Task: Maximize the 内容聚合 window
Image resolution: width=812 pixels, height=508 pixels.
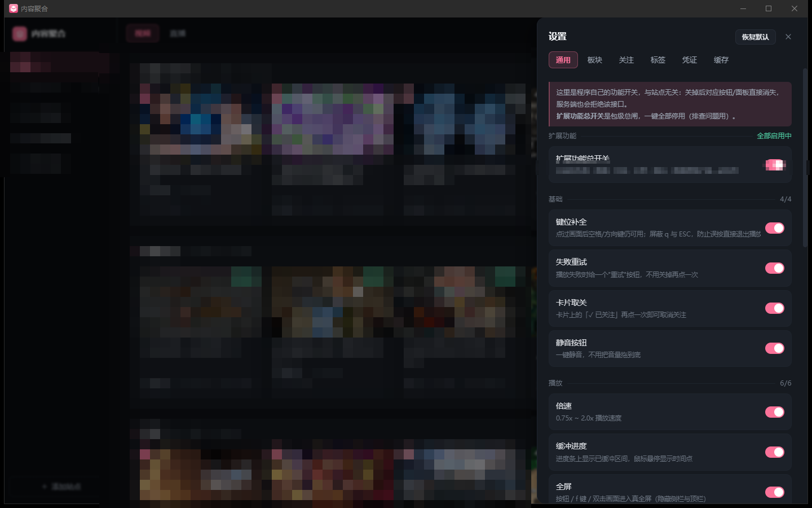Action: pyautogui.click(x=769, y=8)
